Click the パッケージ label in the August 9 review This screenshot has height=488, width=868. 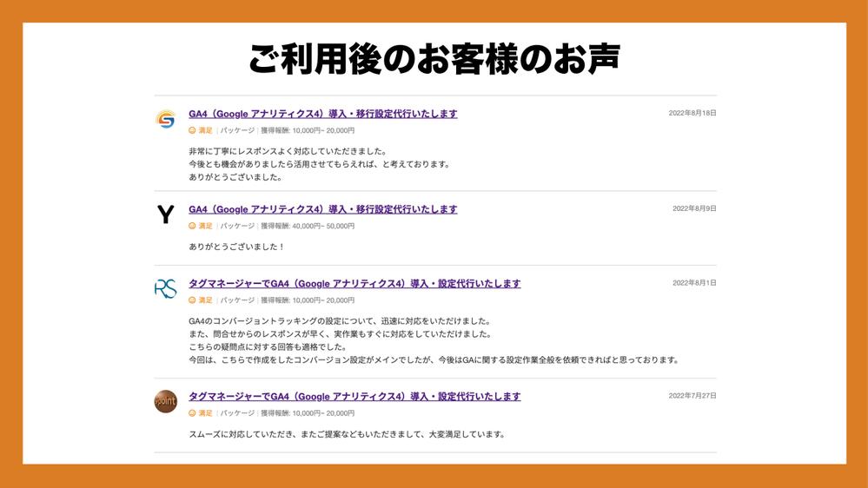click(237, 226)
